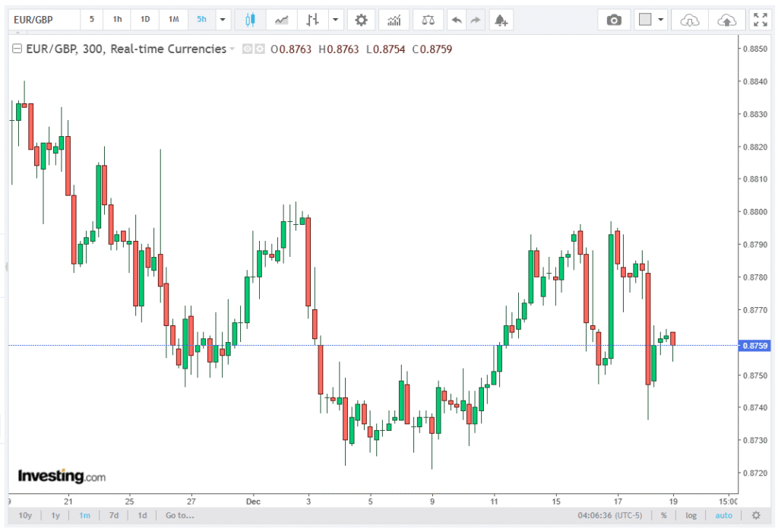Open chart properties gear in top toolbar
The width and height of the screenshot is (778, 532).
pyautogui.click(x=361, y=20)
